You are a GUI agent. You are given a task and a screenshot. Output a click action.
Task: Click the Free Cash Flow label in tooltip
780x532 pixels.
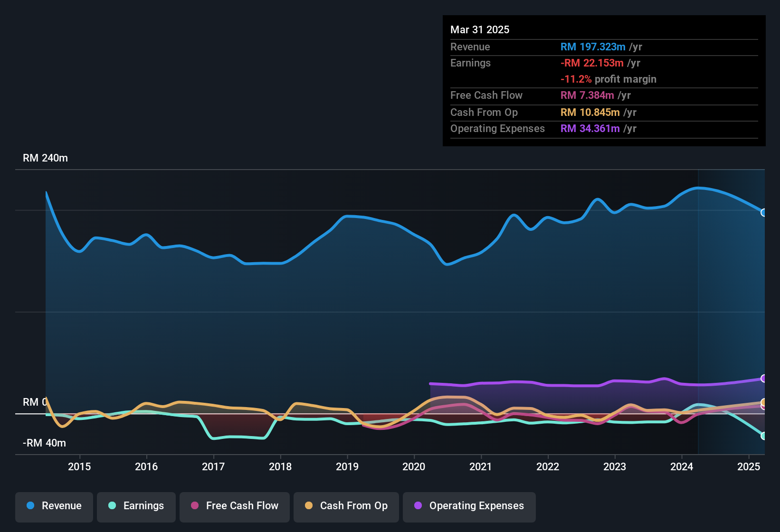[486, 95]
